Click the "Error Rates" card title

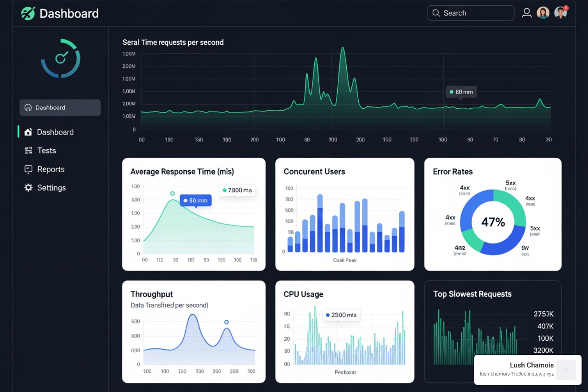click(x=453, y=171)
